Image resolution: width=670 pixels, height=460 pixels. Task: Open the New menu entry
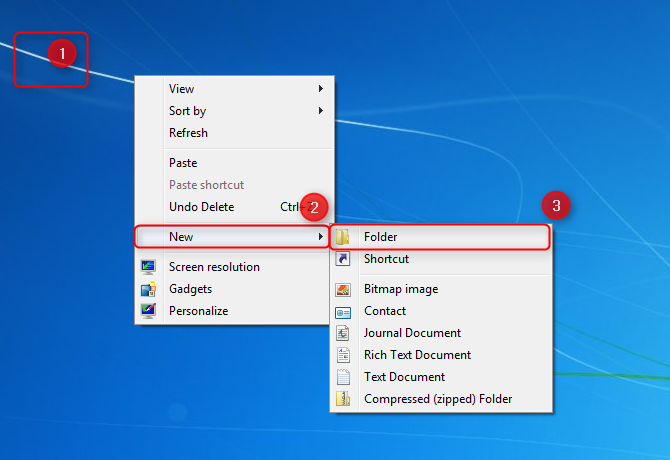coord(232,237)
